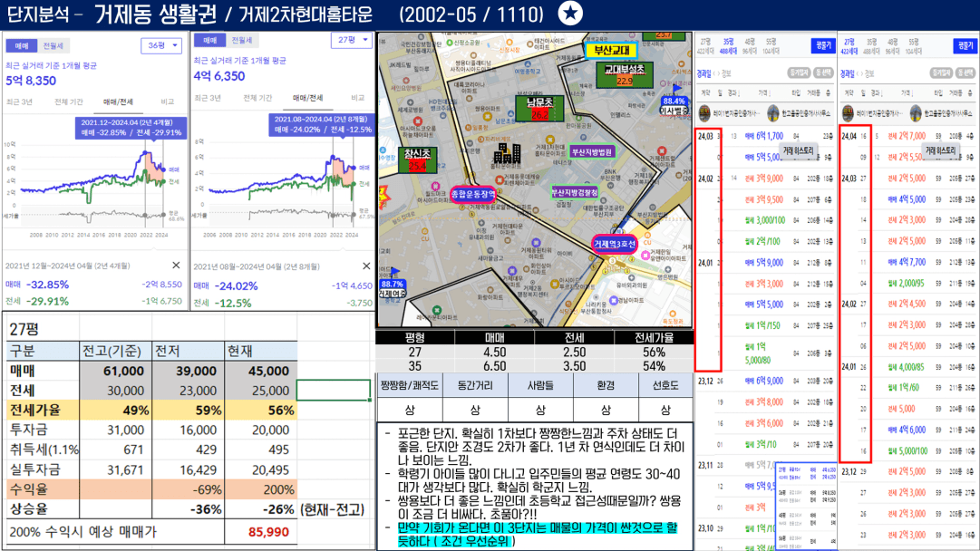Select 매매 toggle in the 27평 chart panel
This screenshot has height=551, width=980.
click(x=210, y=40)
